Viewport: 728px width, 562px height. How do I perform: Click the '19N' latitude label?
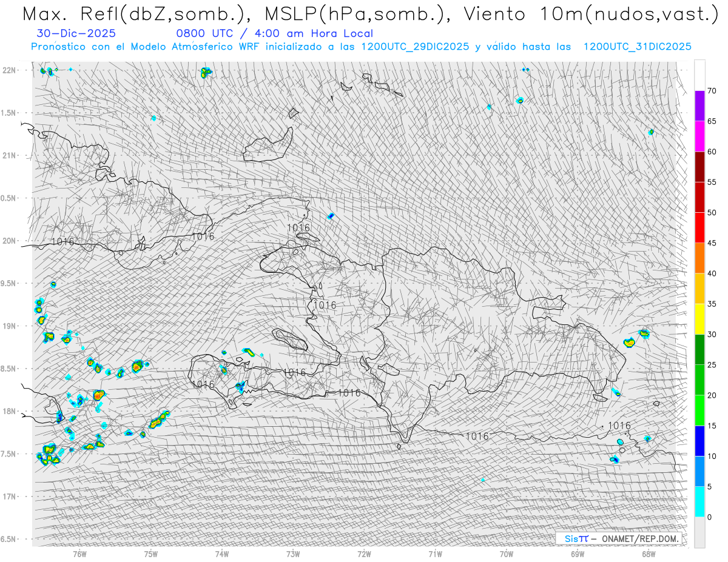pos(10,326)
